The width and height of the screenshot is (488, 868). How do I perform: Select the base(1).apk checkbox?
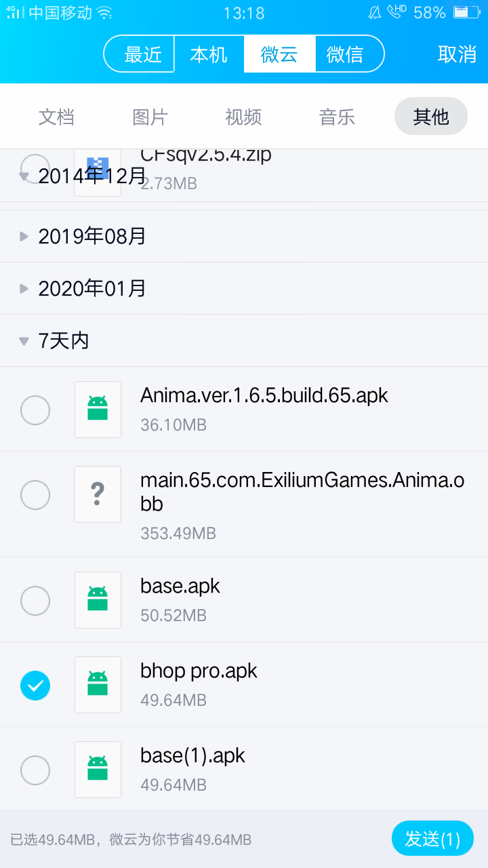[x=35, y=770]
